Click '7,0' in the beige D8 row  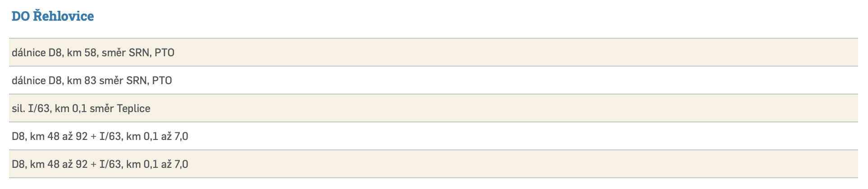pyautogui.click(x=181, y=164)
